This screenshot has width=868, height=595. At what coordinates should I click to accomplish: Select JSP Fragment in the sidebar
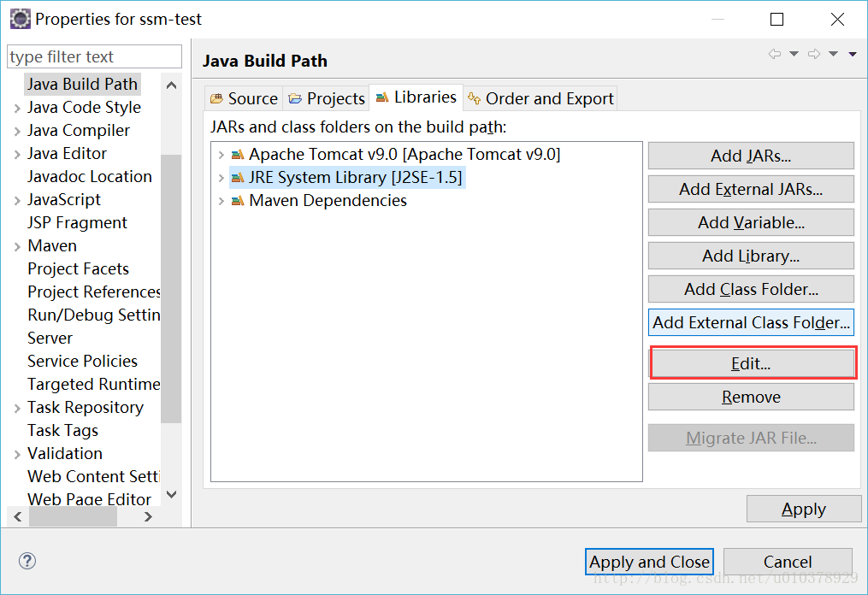click(77, 222)
